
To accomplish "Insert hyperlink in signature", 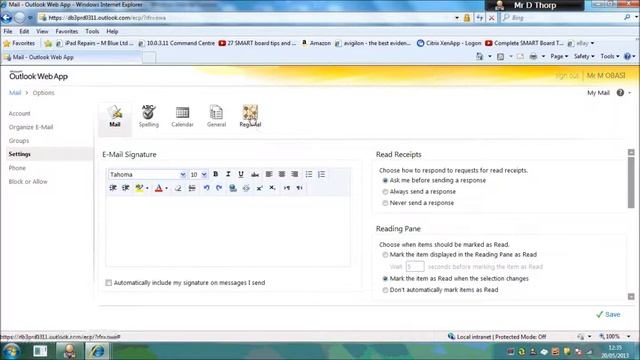I will 233,188.
